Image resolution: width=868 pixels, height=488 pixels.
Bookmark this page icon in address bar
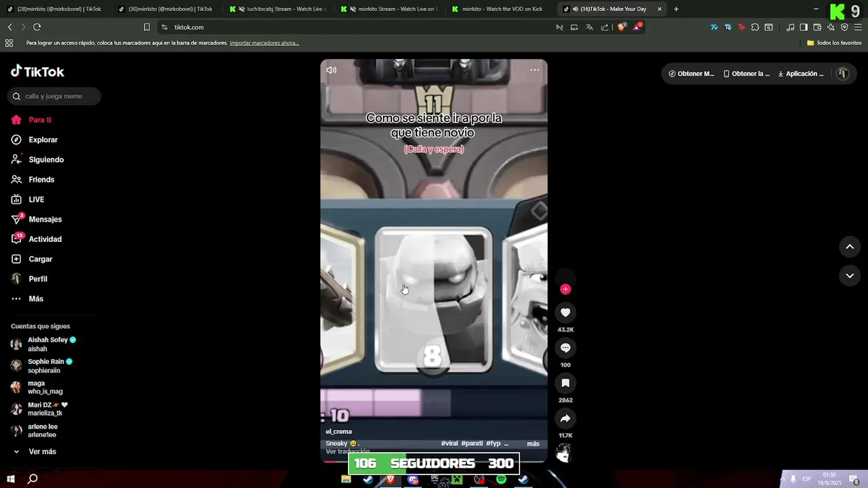pos(146,27)
